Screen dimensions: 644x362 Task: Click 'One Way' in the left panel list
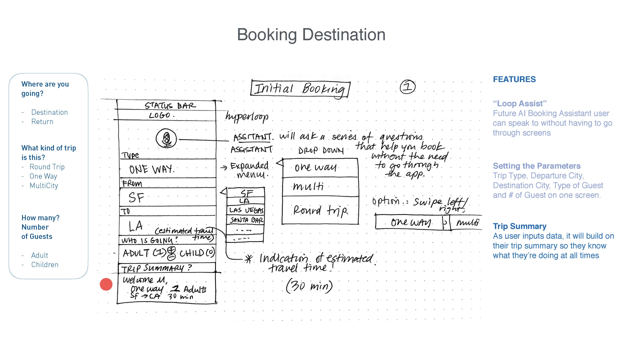click(x=43, y=176)
